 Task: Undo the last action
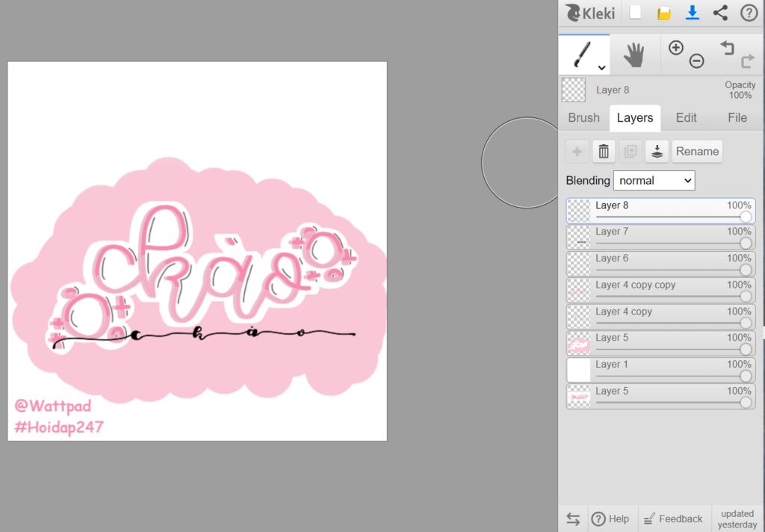(727, 47)
